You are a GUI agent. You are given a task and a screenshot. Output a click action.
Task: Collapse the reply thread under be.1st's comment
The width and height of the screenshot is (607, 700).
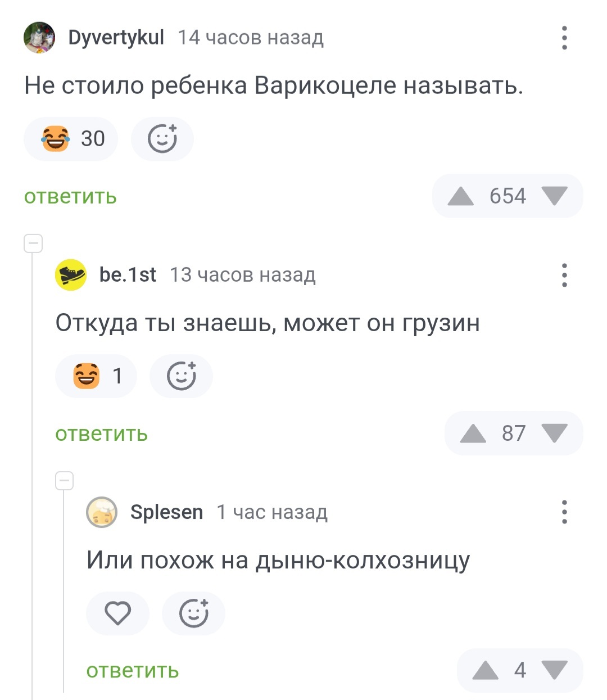tap(65, 481)
